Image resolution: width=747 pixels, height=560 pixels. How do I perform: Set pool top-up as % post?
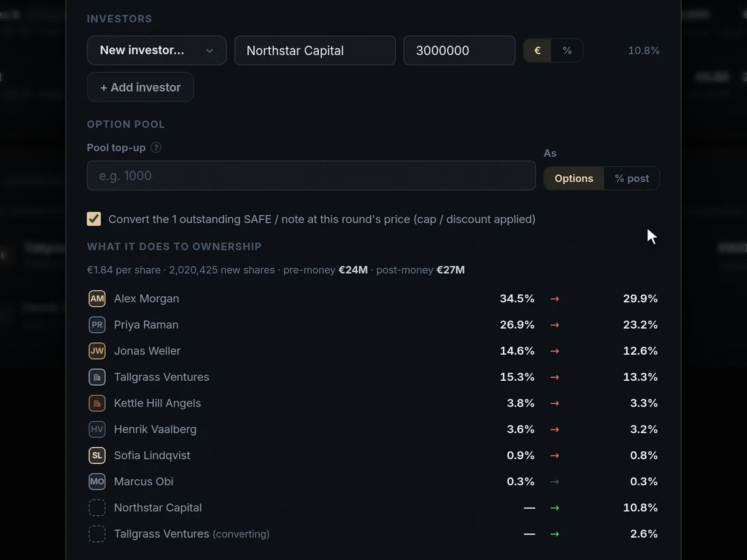[632, 179]
